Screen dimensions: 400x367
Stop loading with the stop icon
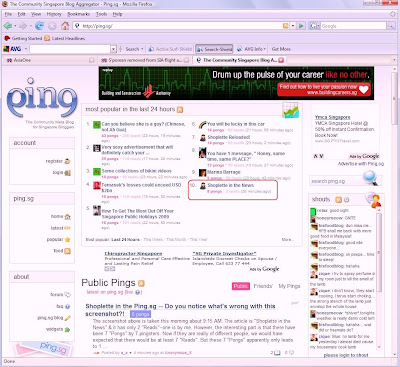pos(52,26)
